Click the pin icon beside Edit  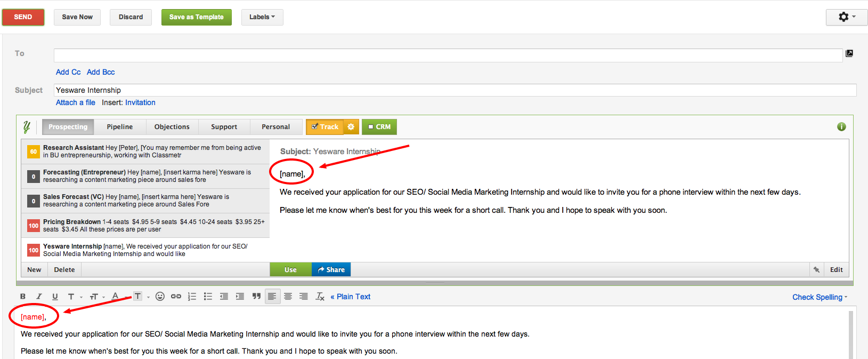[816, 270]
